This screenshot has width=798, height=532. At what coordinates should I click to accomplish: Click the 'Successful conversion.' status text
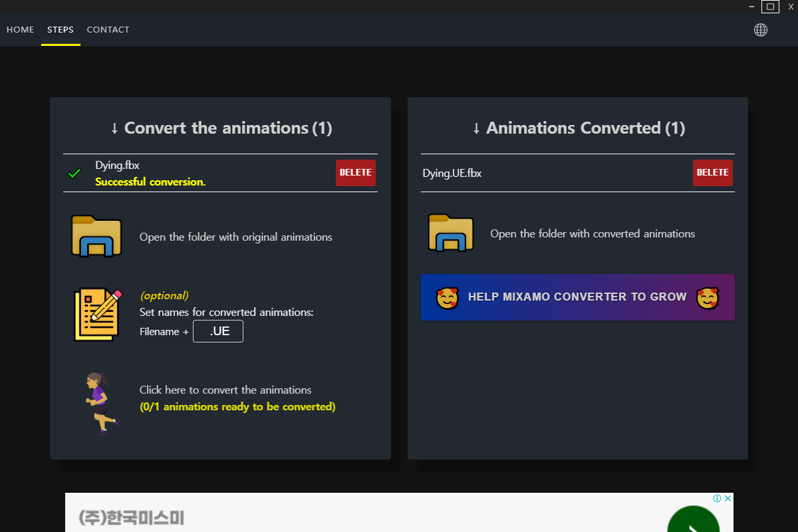click(x=150, y=182)
